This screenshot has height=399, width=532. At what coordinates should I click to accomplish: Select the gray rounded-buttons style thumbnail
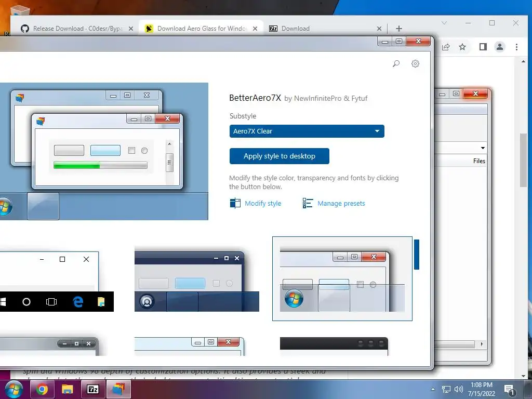[49, 347]
